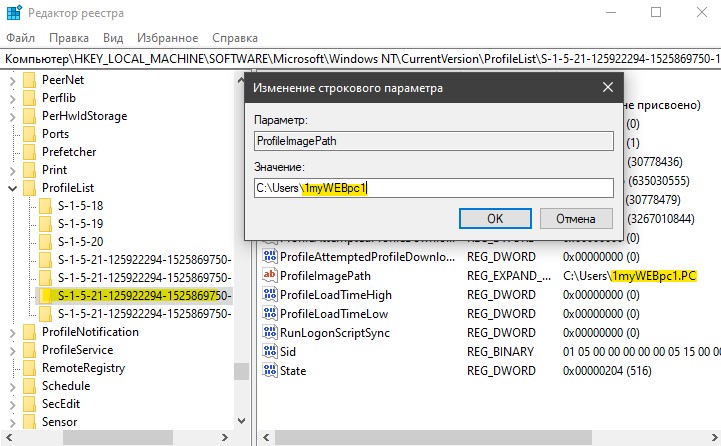Select the Perflib folder icon
The width and height of the screenshot is (721, 446).
click(29, 98)
